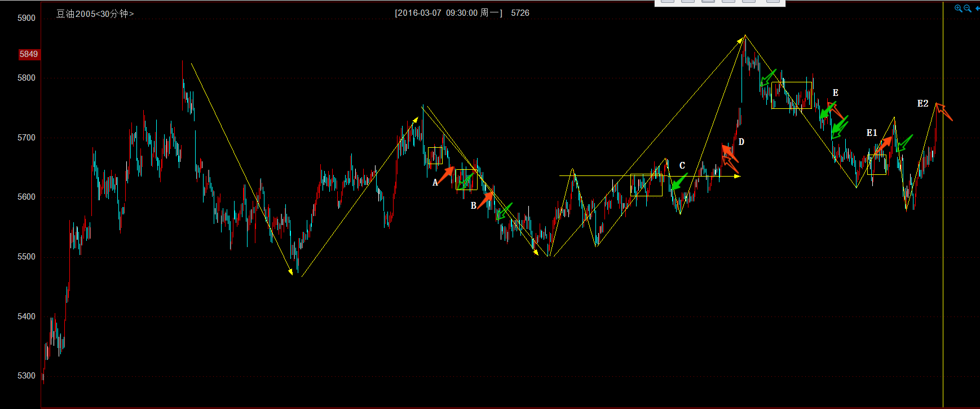
Task: Click the 5800 price axis label
Action: click(x=27, y=78)
